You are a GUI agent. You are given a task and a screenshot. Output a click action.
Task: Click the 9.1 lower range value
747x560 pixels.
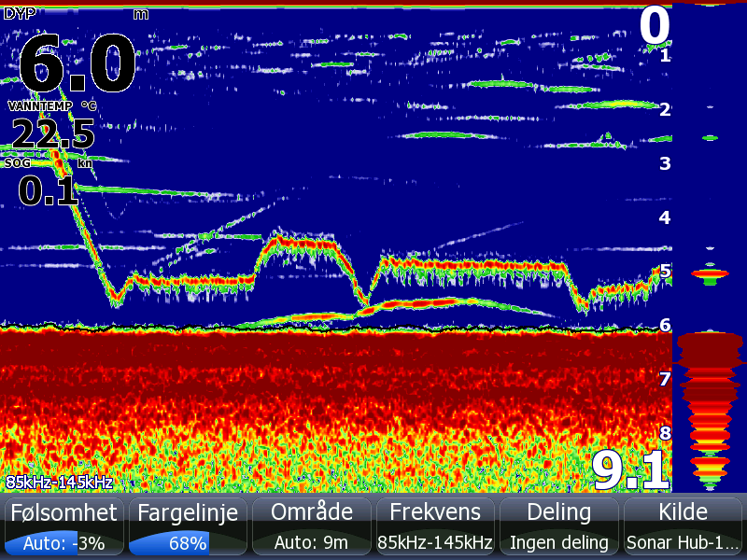coord(630,470)
